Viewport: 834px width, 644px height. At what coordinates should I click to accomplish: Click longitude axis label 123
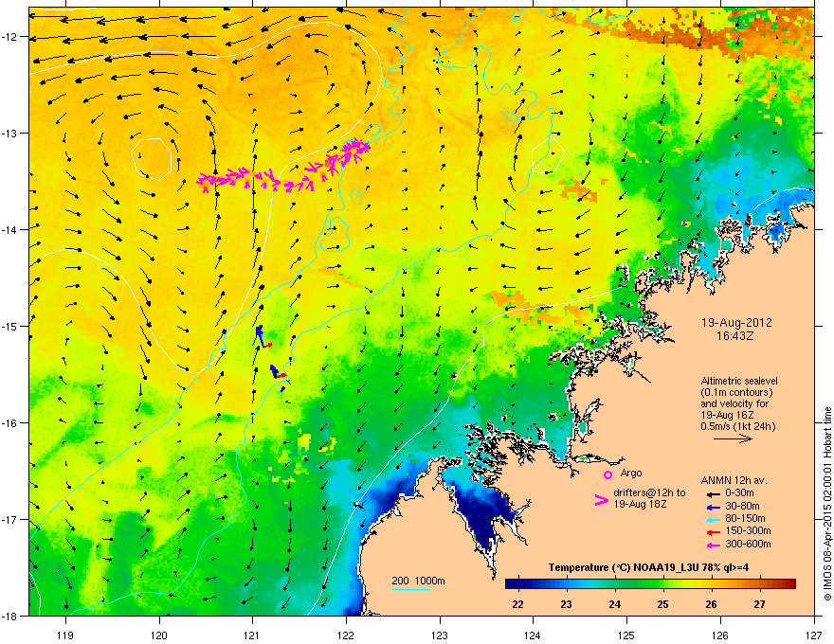click(440, 635)
